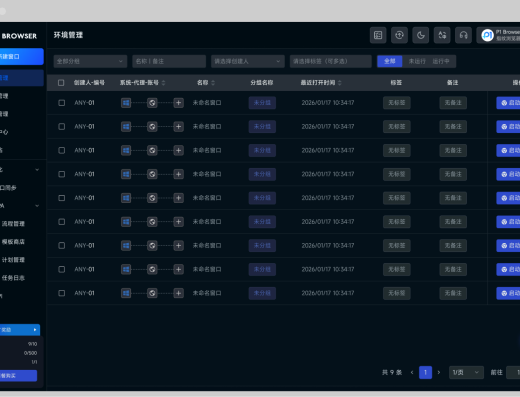This screenshot has width=520, height=397.
Task: Tick the checkbox of the third ANY-01 row
Action: click(62, 150)
